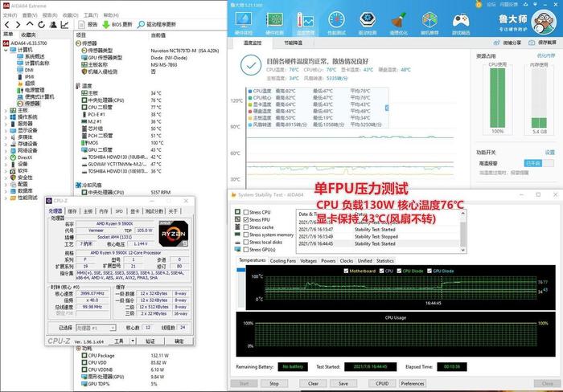This screenshot has width=563, height=392.
Task: Click Save button in Stability Test
Action: [x=343, y=383]
